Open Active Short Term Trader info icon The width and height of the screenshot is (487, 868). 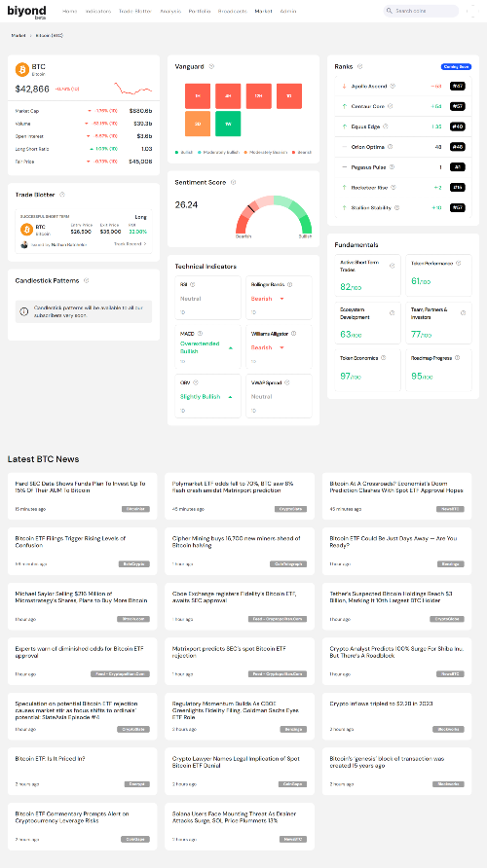pyautogui.click(x=393, y=266)
